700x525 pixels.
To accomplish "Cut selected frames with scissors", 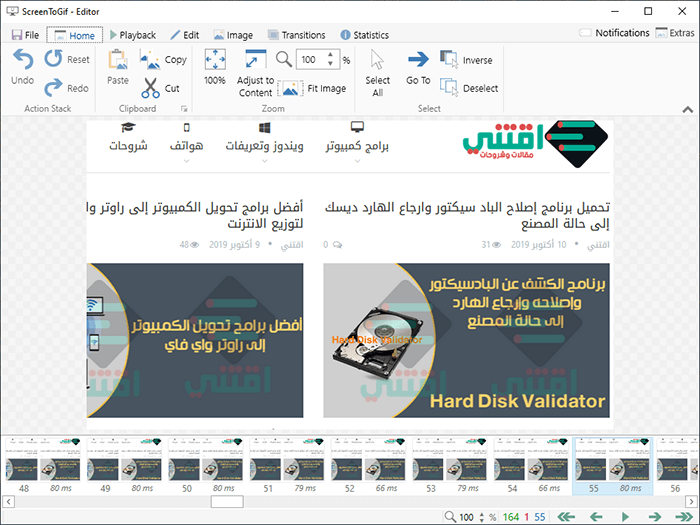I will pyautogui.click(x=161, y=88).
